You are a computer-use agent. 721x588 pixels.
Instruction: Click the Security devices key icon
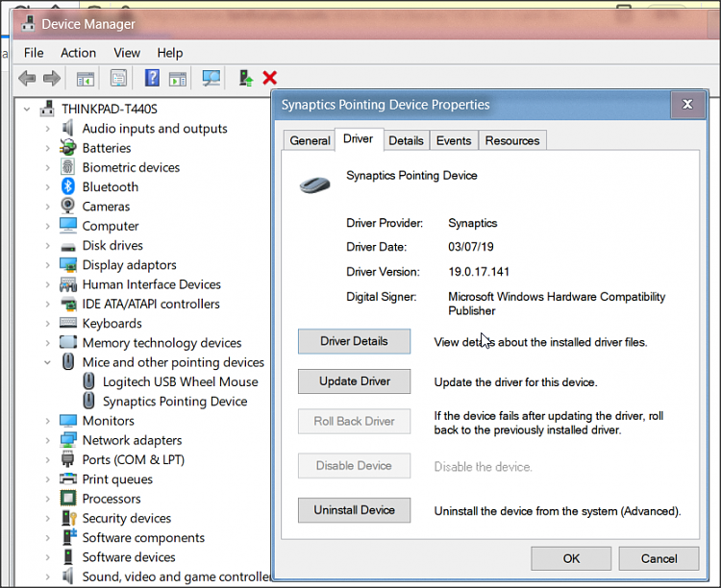[x=68, y=518]
